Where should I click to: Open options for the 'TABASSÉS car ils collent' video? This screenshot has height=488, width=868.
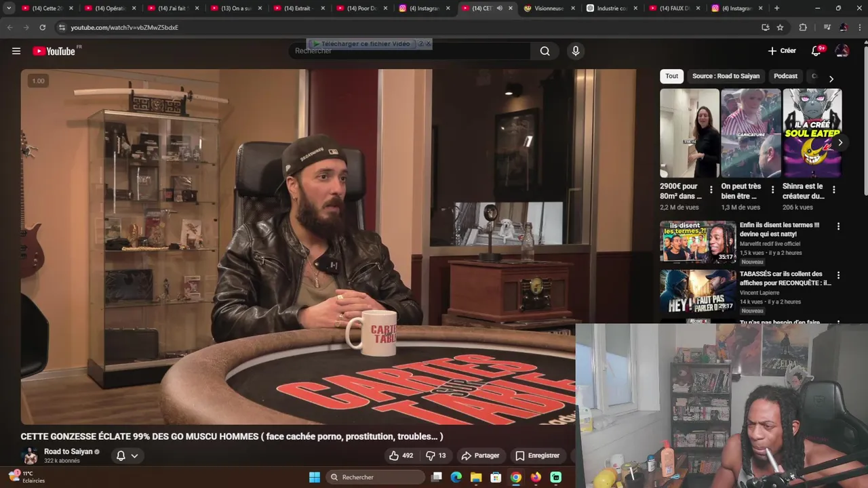click(838, 275)
